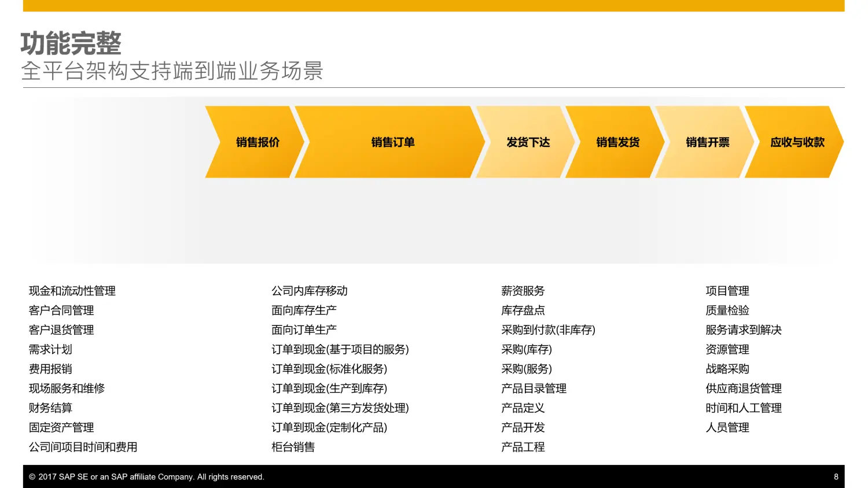Select 产品工程 item
The image size is (868, 488).
point(523,447)
